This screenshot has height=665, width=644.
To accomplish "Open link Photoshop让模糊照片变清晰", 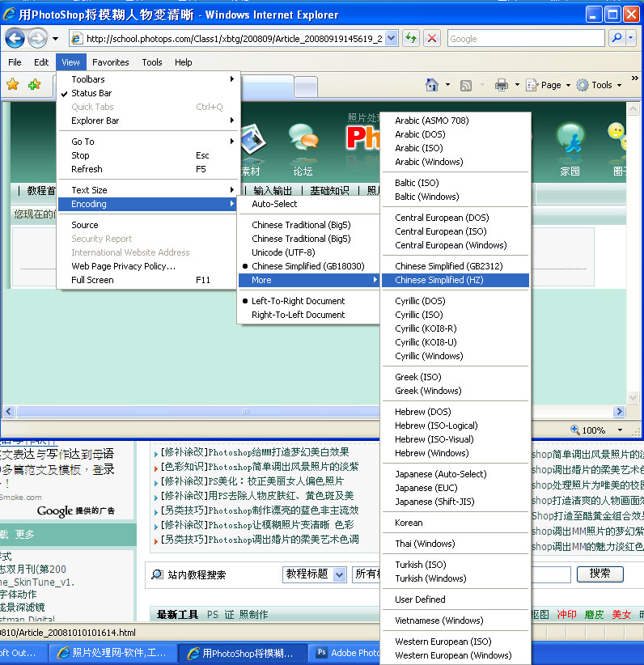I will 269,525.
